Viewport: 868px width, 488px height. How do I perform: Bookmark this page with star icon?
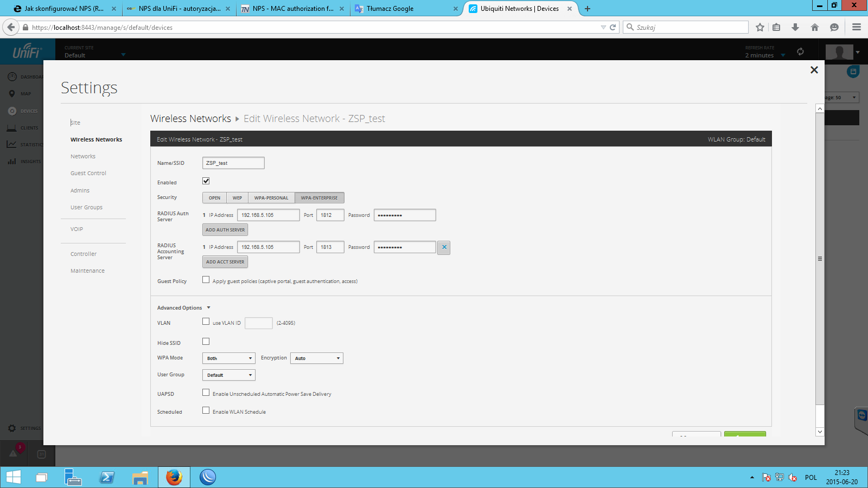[759, 27]
